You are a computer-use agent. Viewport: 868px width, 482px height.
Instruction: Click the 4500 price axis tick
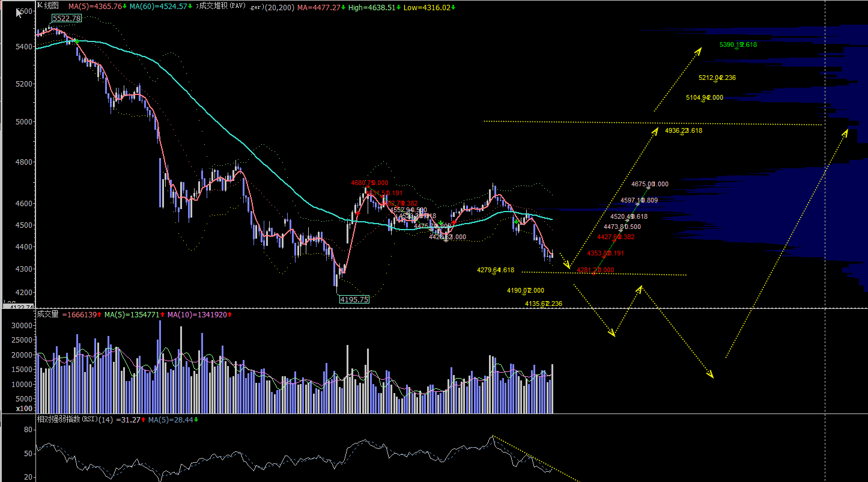24,225
